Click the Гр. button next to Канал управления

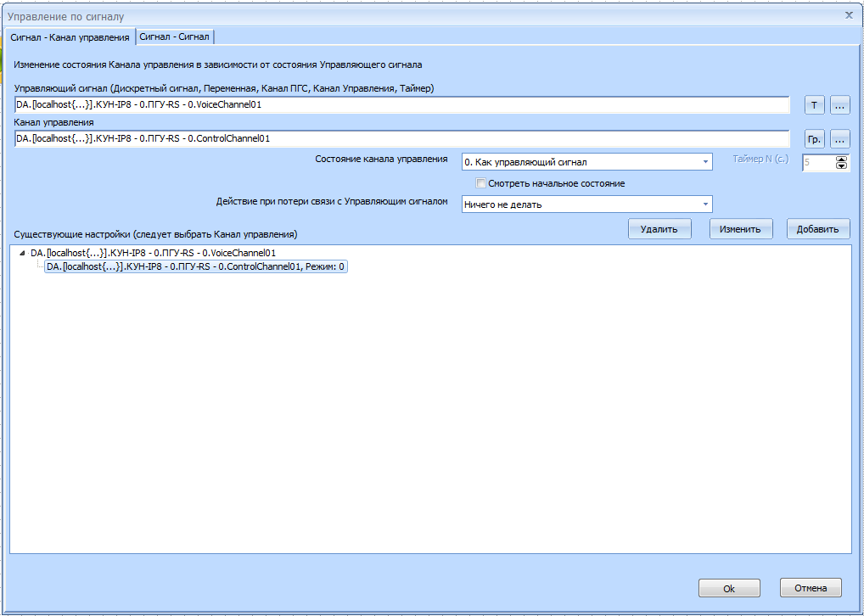click(x=814, y=138)
